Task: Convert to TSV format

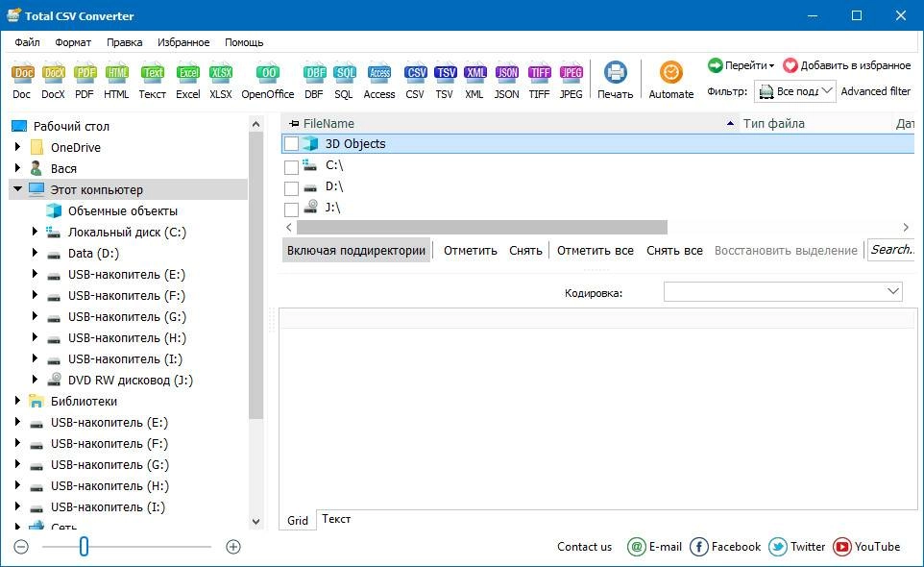Action: pyautogui.click(x=445, y=81)
